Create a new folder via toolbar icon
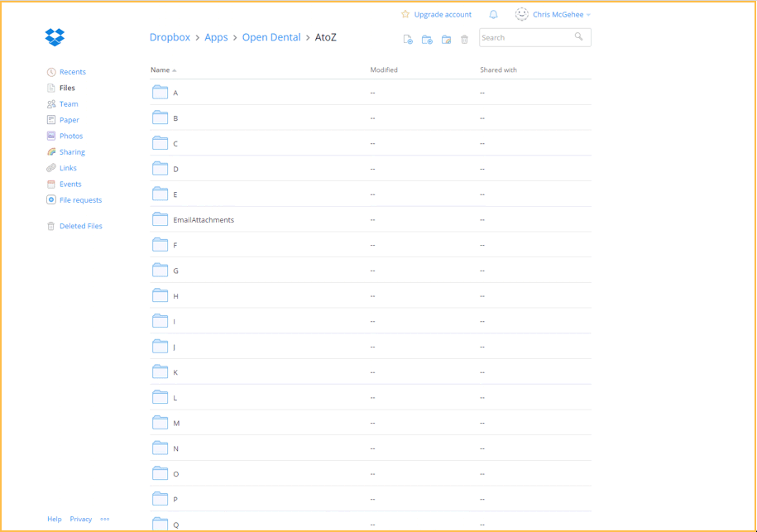 click(427, 39)
